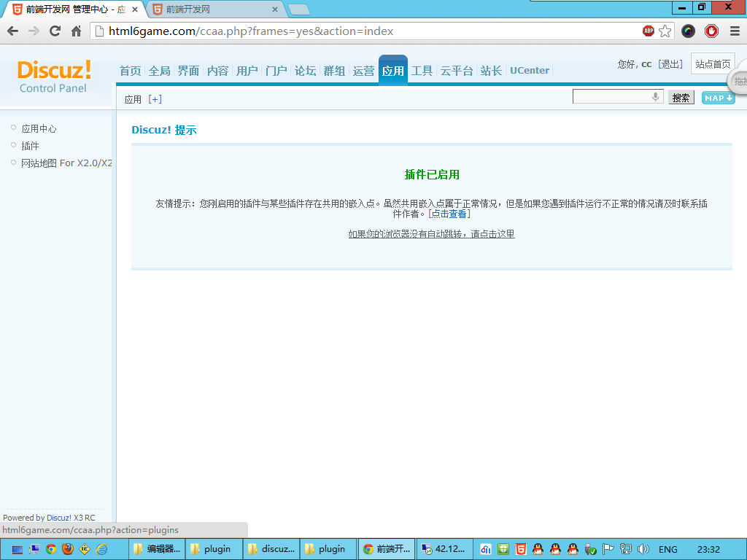This screenshot has height=560, width=747.
Task: Open the Chrome hamburger menu
Action: pyautogui.click(x=735, y=31)
